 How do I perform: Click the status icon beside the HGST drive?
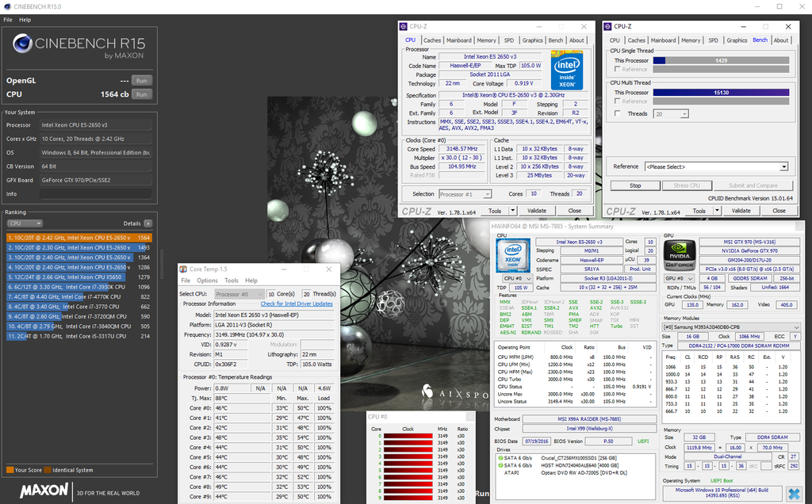click(x=500, y=465)
